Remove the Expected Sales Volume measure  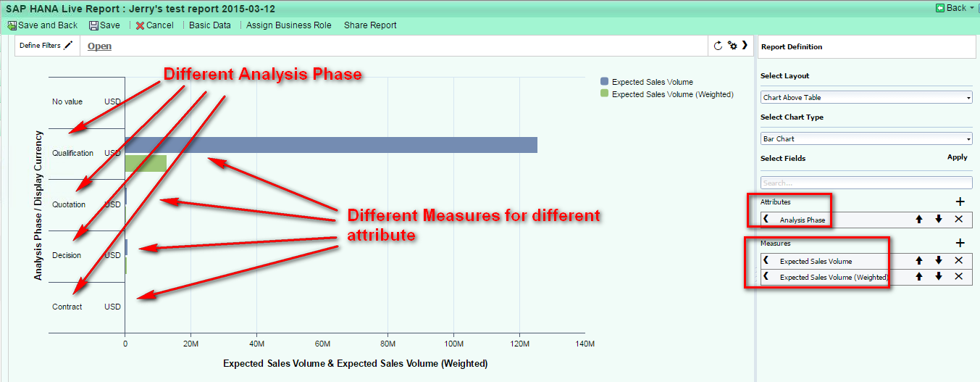coord(958,260)
